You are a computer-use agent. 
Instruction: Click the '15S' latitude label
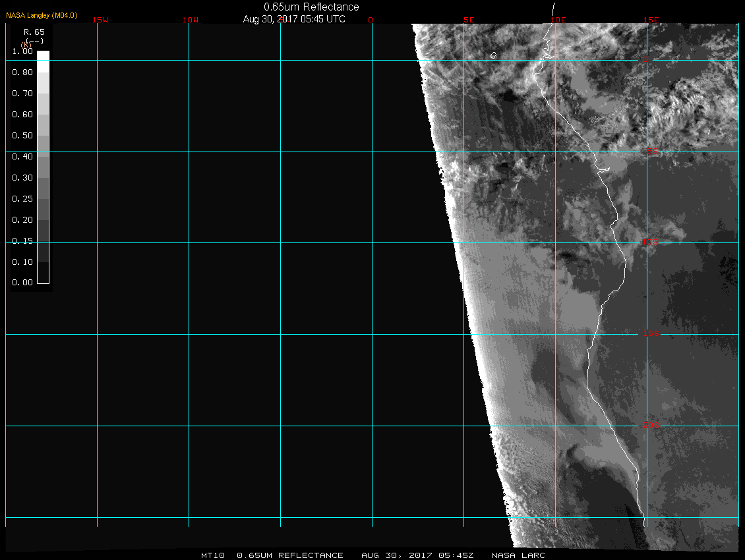[651, 333]
